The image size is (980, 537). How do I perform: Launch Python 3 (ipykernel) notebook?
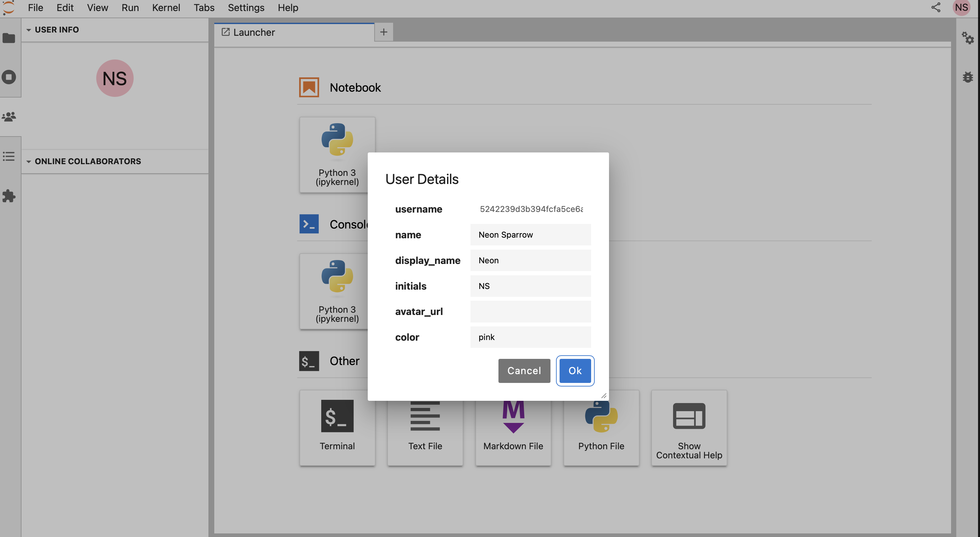coord(337,155)
